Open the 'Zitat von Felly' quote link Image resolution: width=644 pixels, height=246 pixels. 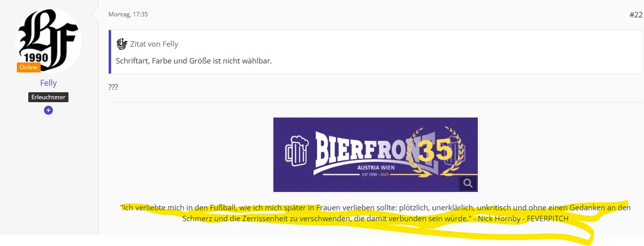tap(154, 44)
